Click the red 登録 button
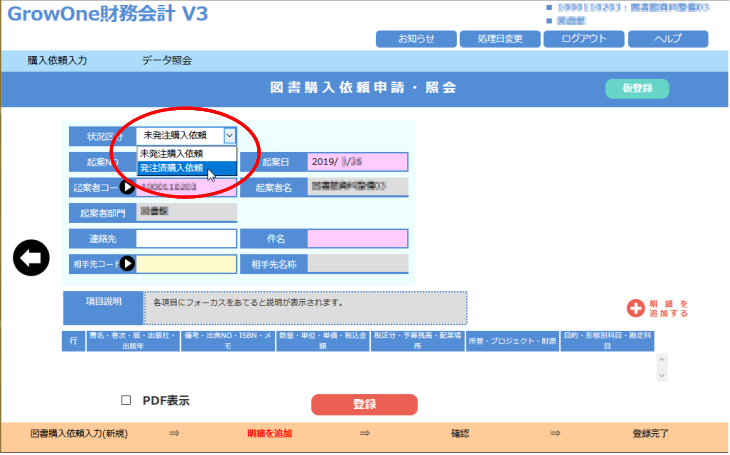This screenshot has height=455, width=730. pos(364,404)
